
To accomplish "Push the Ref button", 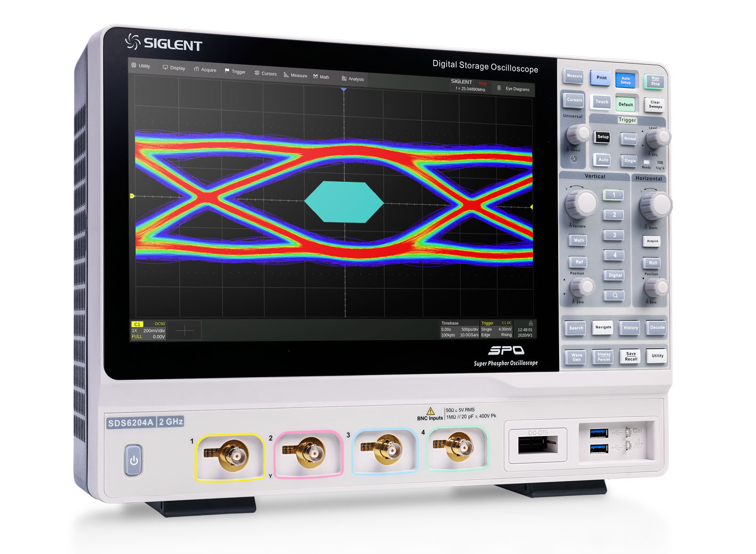I will 579,262.
